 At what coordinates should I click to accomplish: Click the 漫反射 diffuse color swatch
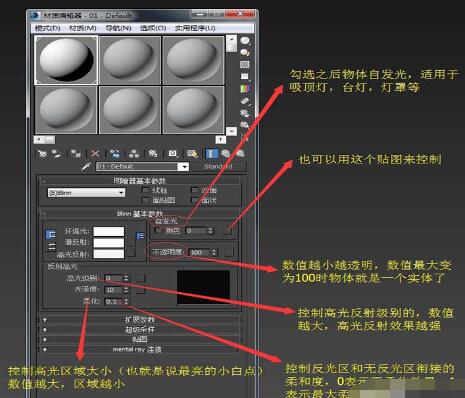click(109, 243)
